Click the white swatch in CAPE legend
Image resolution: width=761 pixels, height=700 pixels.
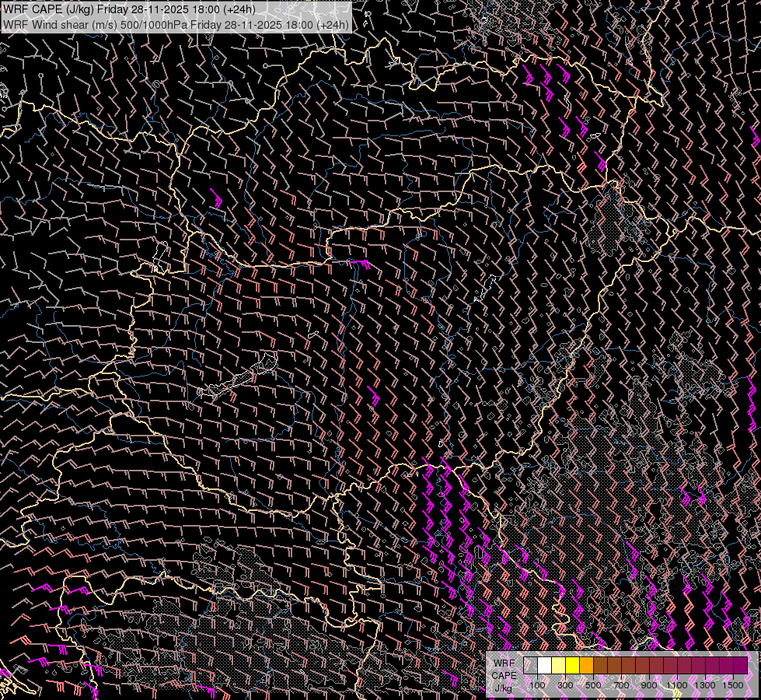click(545, 666)
